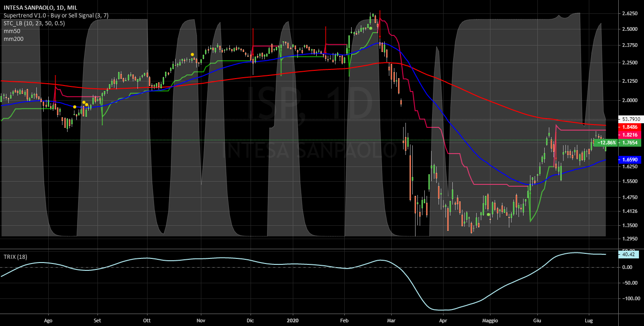
Task: Click the 2020 label on time axis
Action: 292,320
